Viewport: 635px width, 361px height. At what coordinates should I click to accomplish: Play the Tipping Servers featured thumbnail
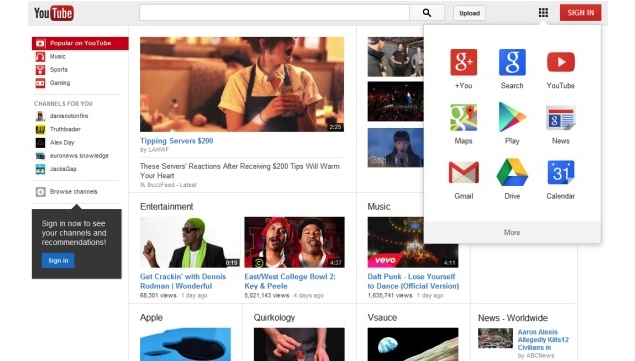tap(242, 84)
